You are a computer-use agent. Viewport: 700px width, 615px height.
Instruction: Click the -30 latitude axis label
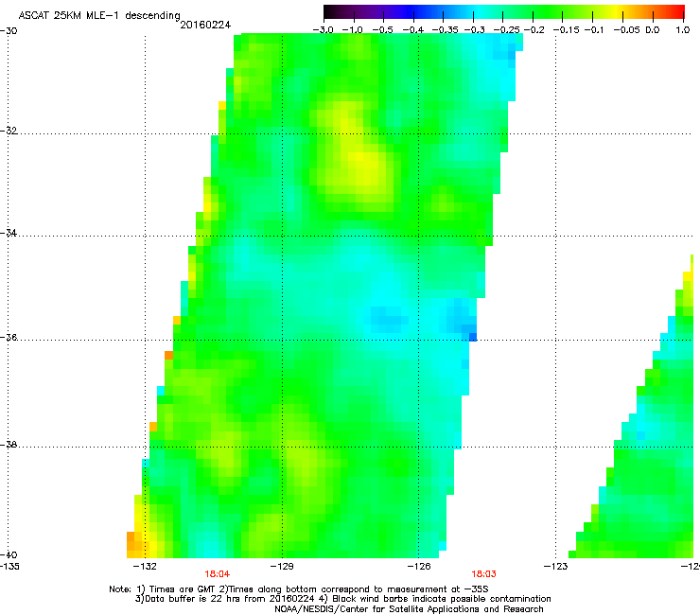click(9, 31)
